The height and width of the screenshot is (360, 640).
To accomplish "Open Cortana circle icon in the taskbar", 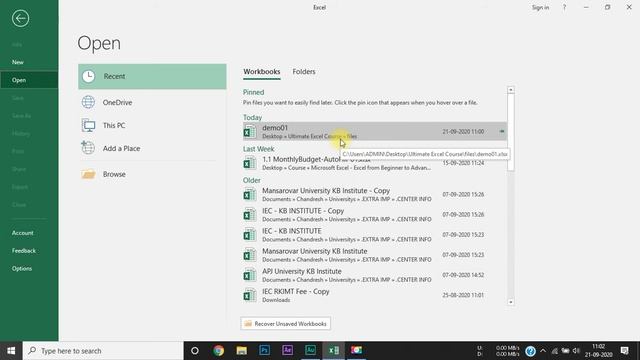I will (x=195, y=351).
